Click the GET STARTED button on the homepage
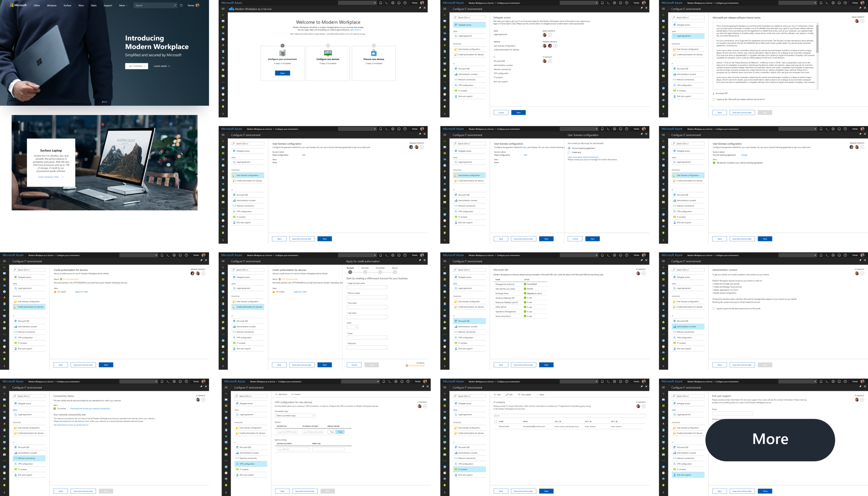Viewport: 868px width, 496px height. pyautogui.click(x=136, y=66)
